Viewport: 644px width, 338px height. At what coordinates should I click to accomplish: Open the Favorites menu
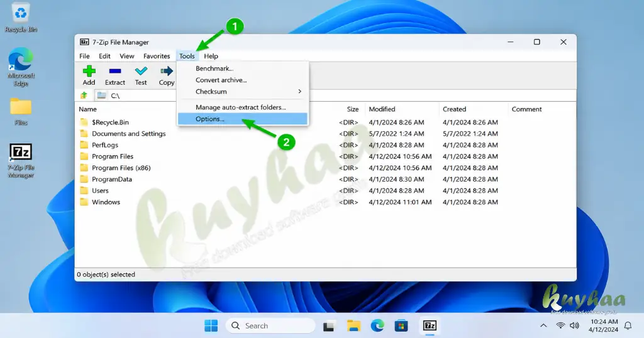(x=157, y=56)
